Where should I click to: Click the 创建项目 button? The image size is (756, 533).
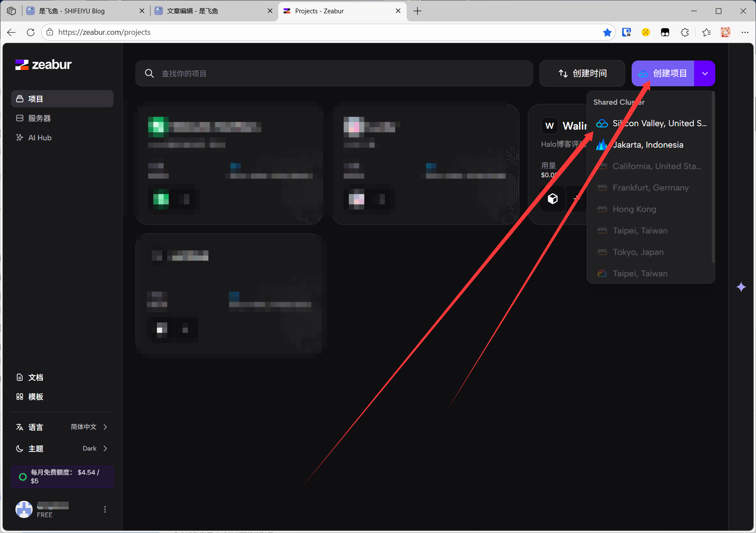[x=663, y=73]
